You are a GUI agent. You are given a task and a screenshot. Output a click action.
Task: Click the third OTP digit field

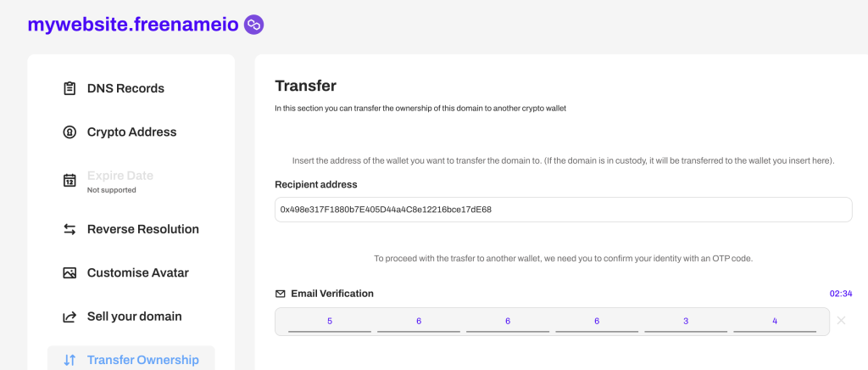[x=508, y=322]
